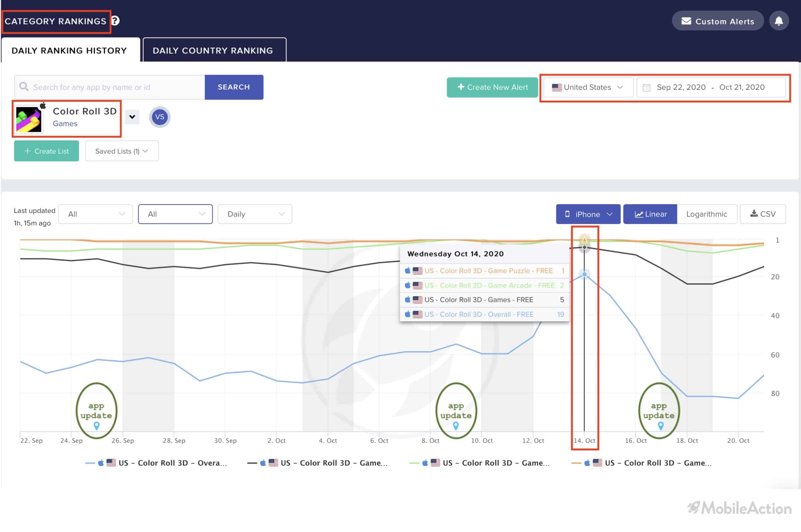Open the second, focused All filter dropdown
This screenshot has width=801, height=532.
tap(175, 214)
